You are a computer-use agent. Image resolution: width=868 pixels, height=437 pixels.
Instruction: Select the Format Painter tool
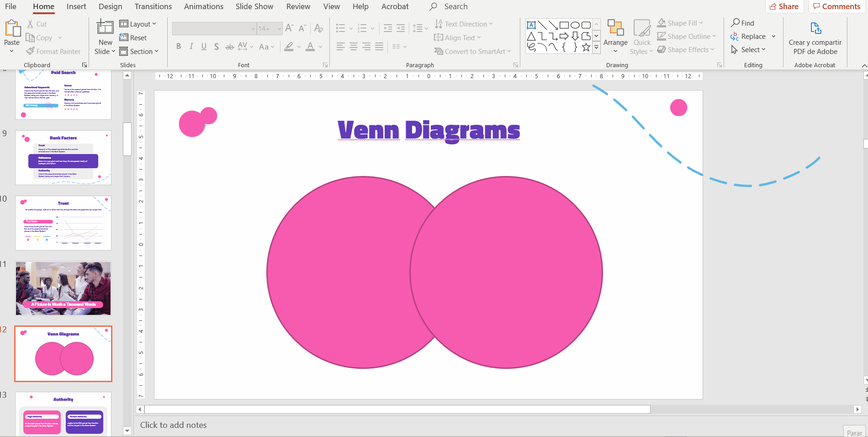(53, 51)
